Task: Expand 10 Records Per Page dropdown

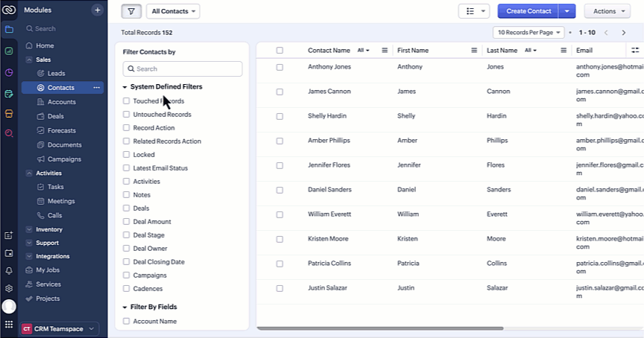Action: coord(530,33)
